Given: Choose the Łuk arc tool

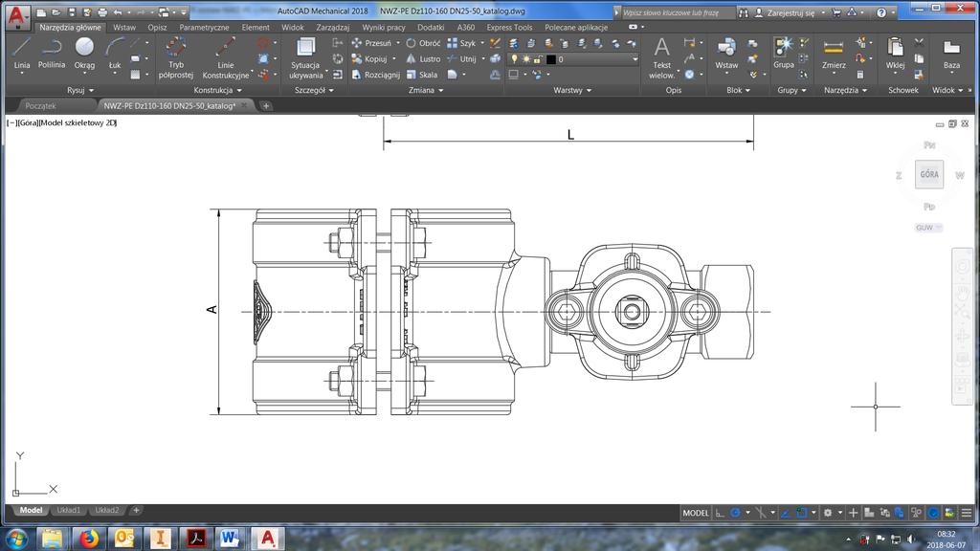Looking at the screenshot, I should coord(115,54).
